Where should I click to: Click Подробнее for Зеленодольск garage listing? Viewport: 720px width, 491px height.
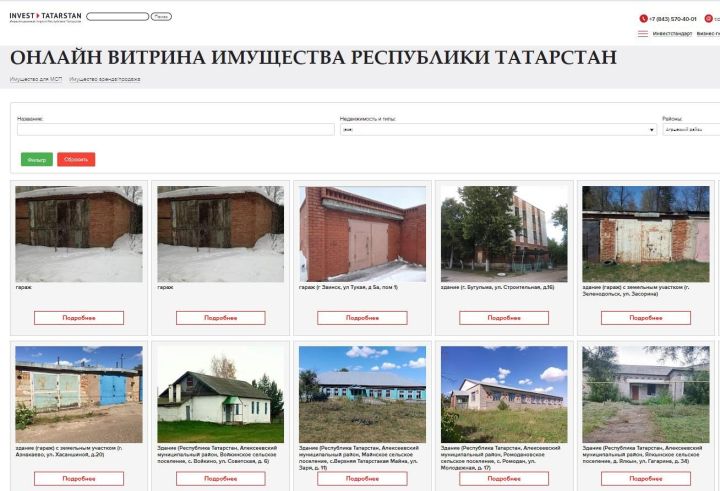(x=646, y=318)
